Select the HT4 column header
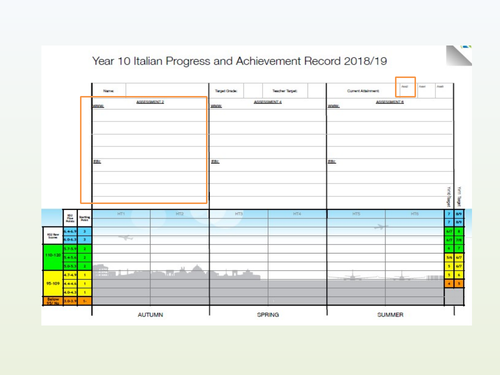Viewport: 500px width, 375px height. tap(297, 214)
